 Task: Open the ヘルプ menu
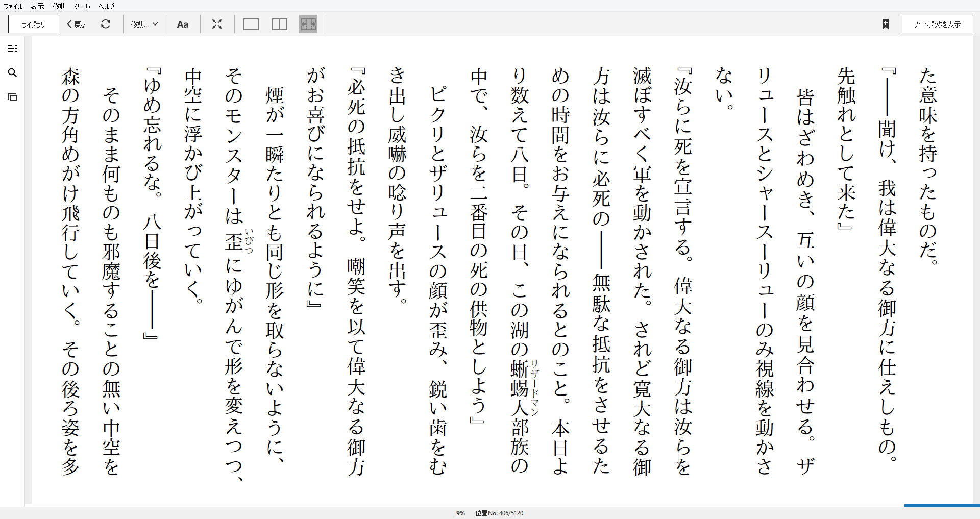[106, 6]
